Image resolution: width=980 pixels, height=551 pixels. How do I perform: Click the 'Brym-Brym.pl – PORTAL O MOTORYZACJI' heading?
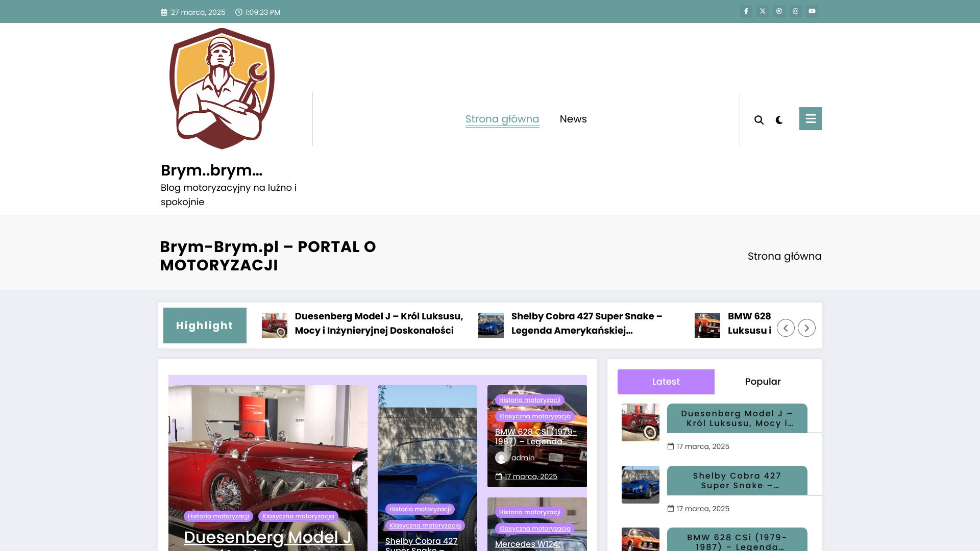(268, 256)
